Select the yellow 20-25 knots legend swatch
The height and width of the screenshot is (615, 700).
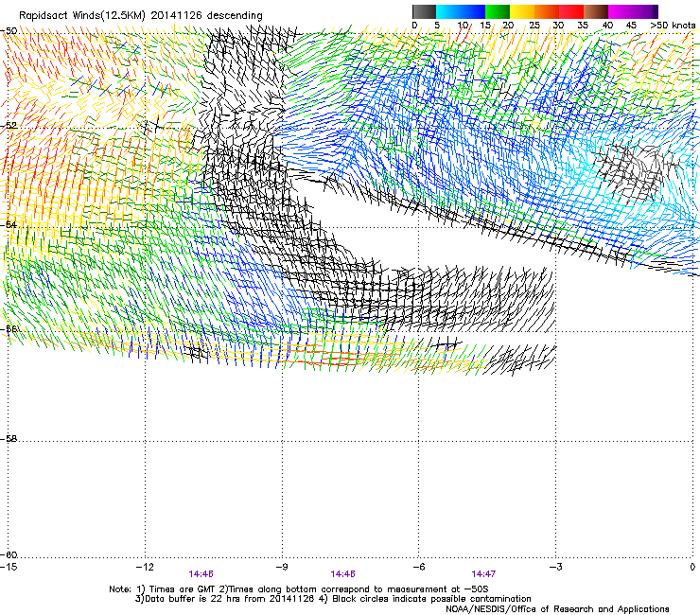[522, 11]
